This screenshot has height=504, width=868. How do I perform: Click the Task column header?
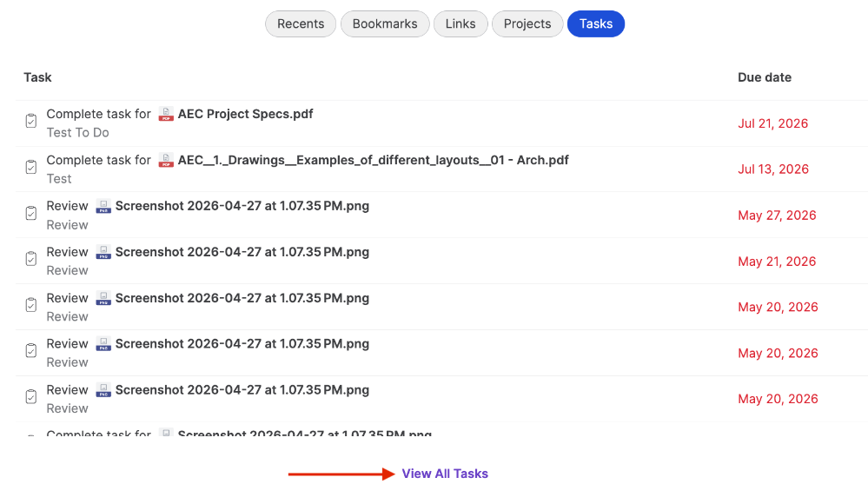click(37, 77)
